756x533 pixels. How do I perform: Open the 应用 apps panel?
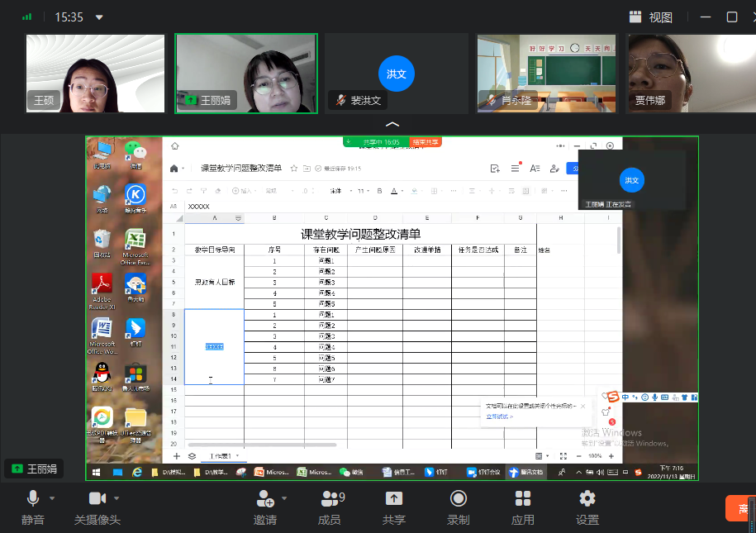pos(523,499)
